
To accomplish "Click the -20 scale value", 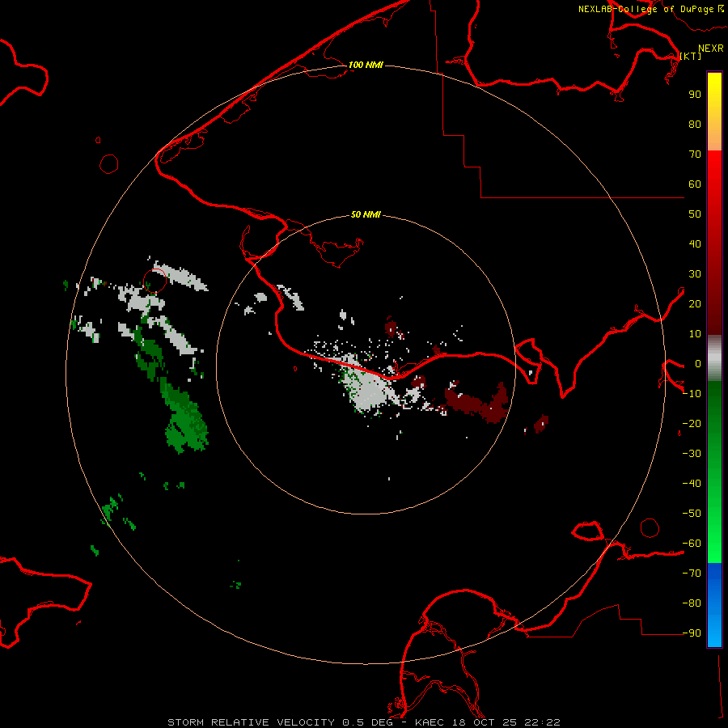I will pyautogui.click(x=692, y=424).
